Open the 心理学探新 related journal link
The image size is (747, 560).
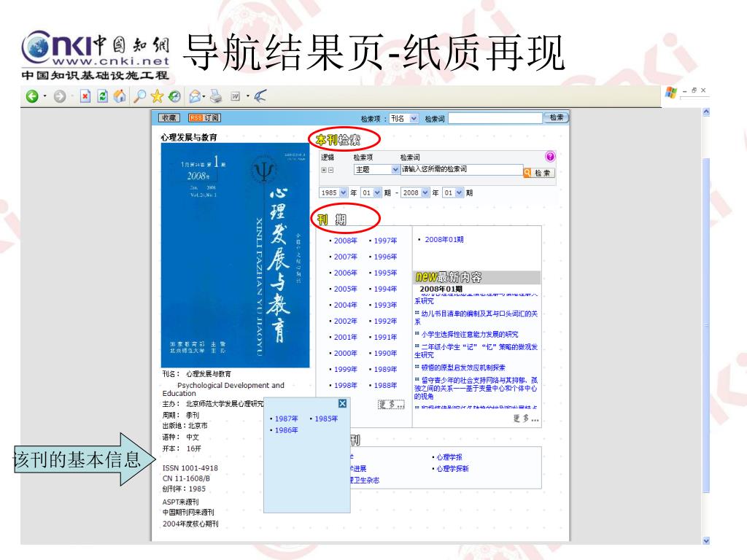[x=452, y=469]
